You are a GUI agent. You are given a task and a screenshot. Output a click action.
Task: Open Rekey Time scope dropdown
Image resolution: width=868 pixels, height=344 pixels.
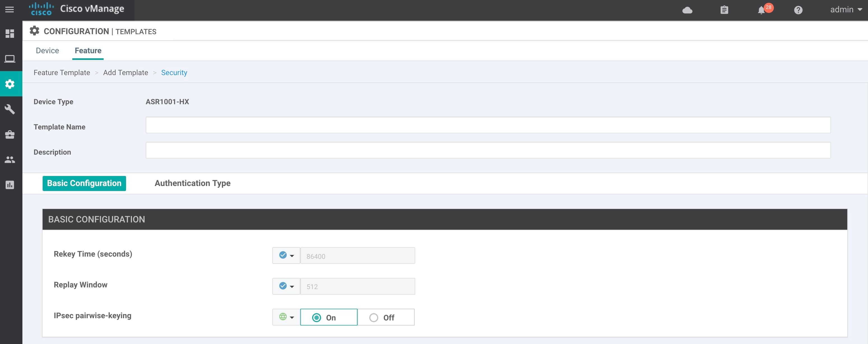[286, 255]
